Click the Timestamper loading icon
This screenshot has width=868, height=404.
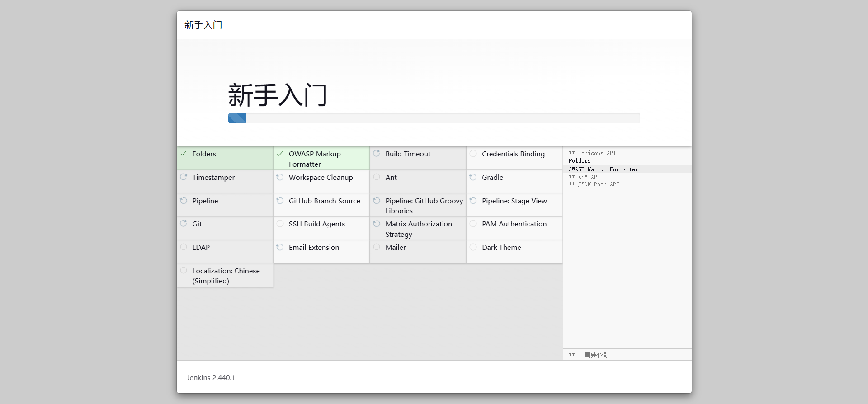point(184,177)
